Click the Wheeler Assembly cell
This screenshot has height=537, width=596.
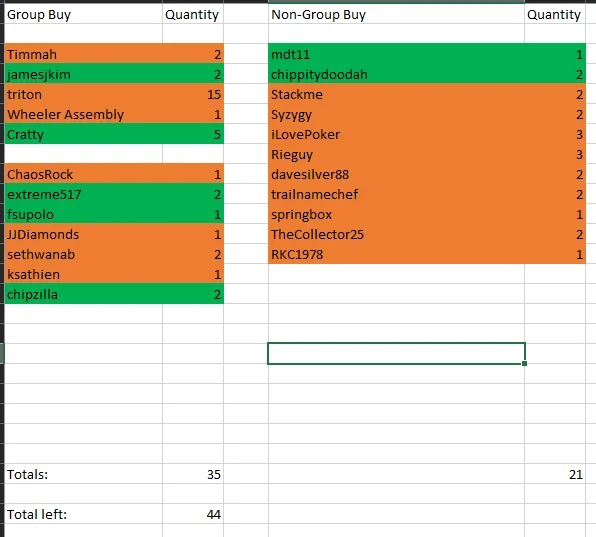[x=83, y=114]
